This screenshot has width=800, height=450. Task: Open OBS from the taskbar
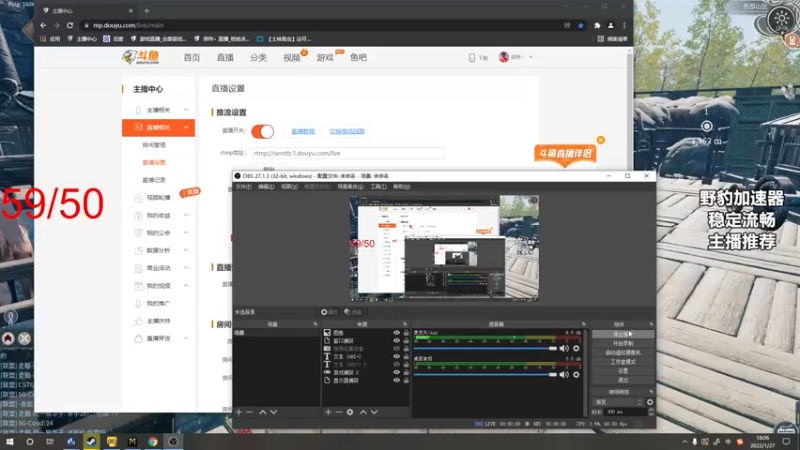click(173, 441)
